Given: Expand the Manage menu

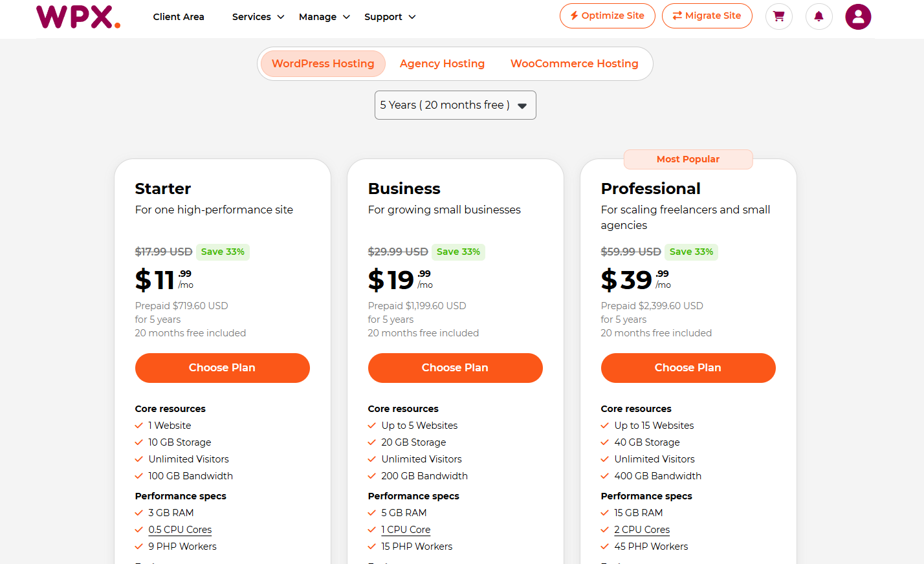Looking at the screenshot, I should [x=324, y=17].
